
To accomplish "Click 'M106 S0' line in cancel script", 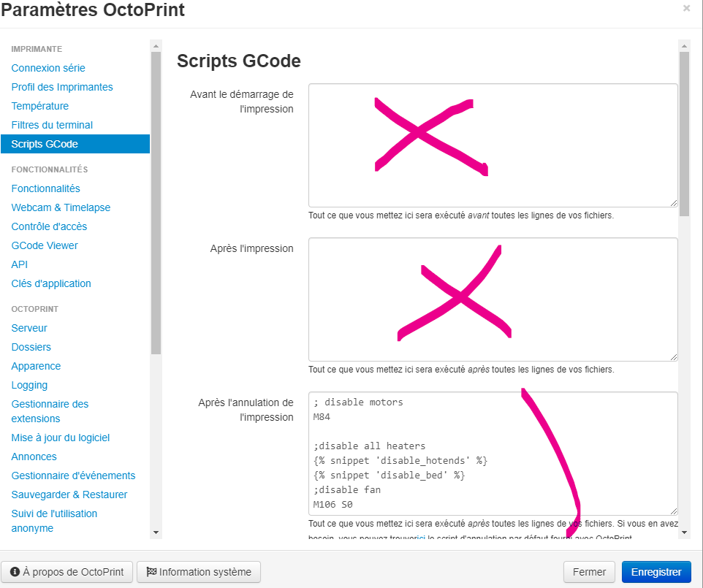I will point(332,505).
